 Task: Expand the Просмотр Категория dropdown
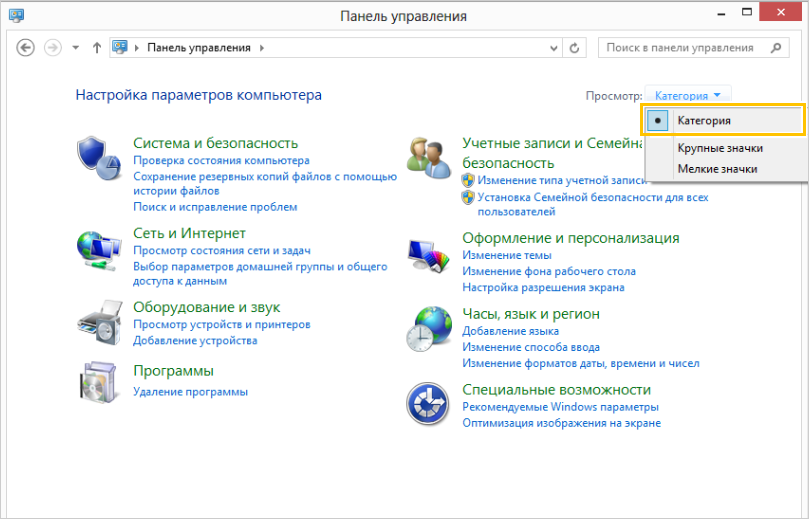tap(688, 96)
